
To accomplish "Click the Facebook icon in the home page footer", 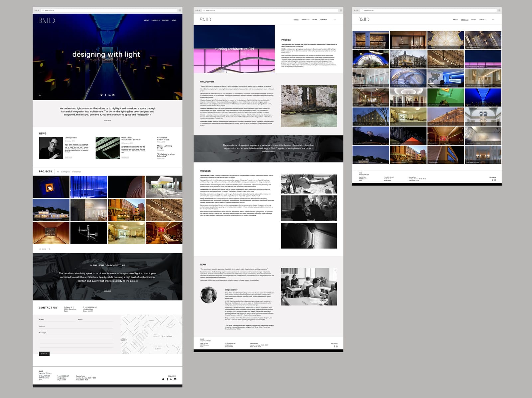I will [167, 379].
